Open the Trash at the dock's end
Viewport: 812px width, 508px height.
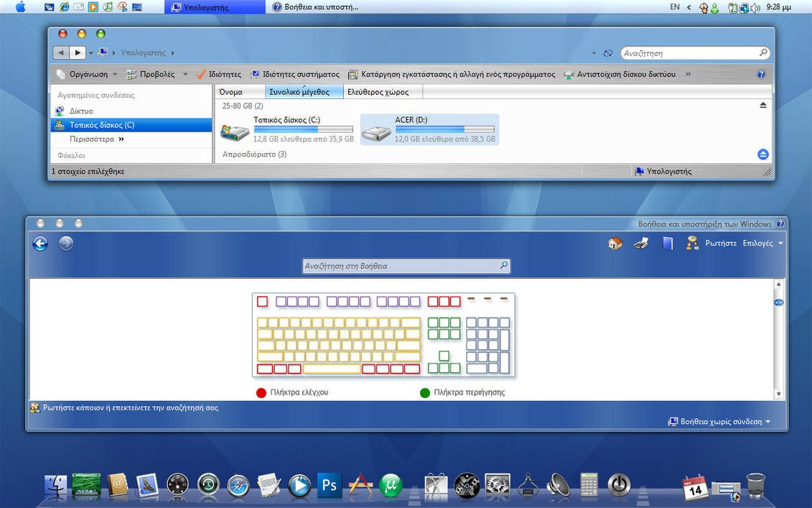click(x=754, y=487)
